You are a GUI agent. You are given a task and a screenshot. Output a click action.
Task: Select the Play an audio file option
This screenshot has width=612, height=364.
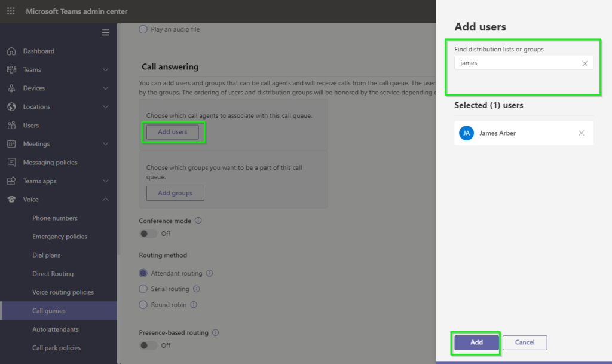(143, 29)
